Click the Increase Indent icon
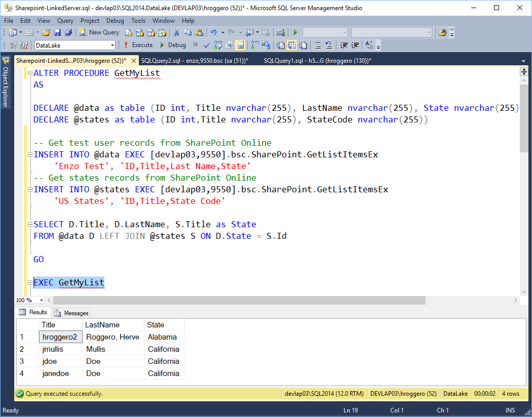The image size is (532, 417). click(x=355, y=45)
